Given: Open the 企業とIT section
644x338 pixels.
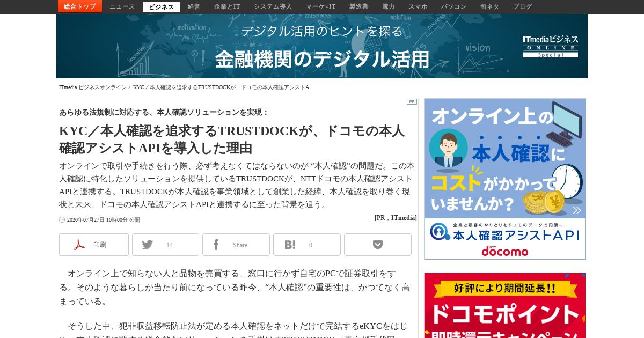Looking at the screenshot, I should [227, 6].
